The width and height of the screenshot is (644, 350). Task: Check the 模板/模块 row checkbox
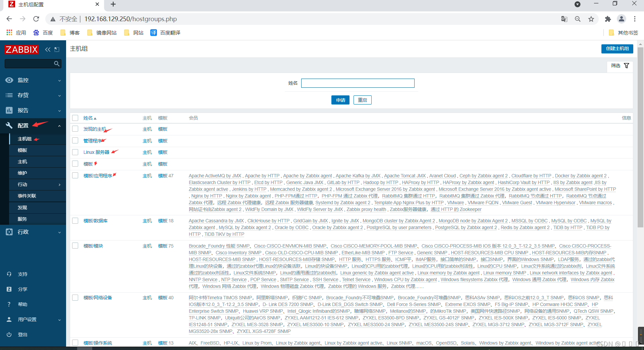tap(75, 246)
